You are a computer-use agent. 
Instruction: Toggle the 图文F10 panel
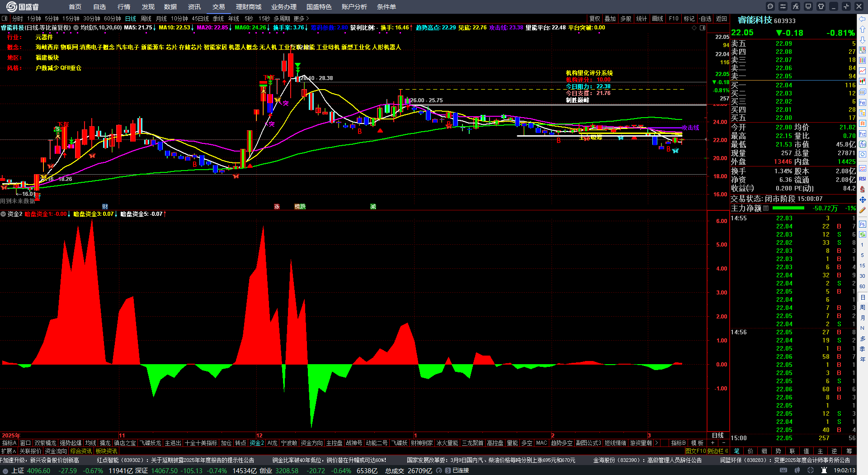click(x=695, y=451)
